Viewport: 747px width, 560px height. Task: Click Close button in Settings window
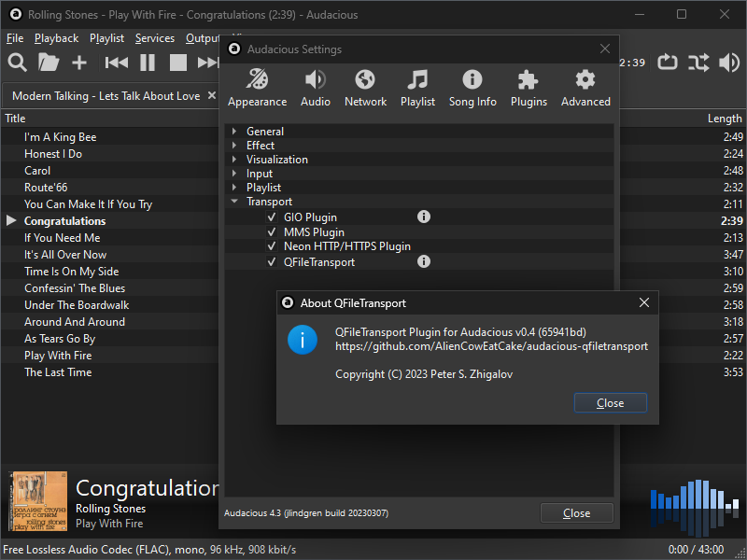576,512
